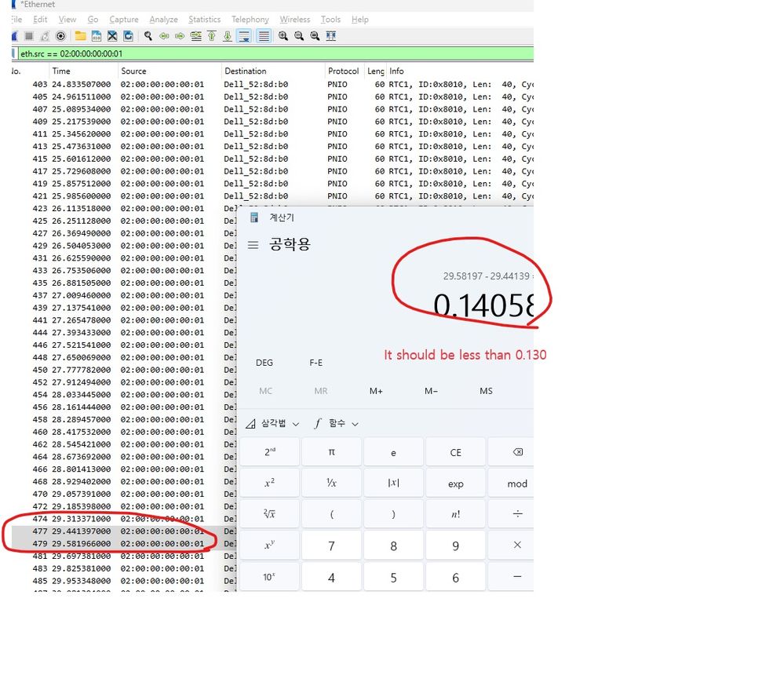The width and height of the screenshot is (784, 690).
Task: Open calculator hamburger navigation menu
Action: [x=253, y=245]
